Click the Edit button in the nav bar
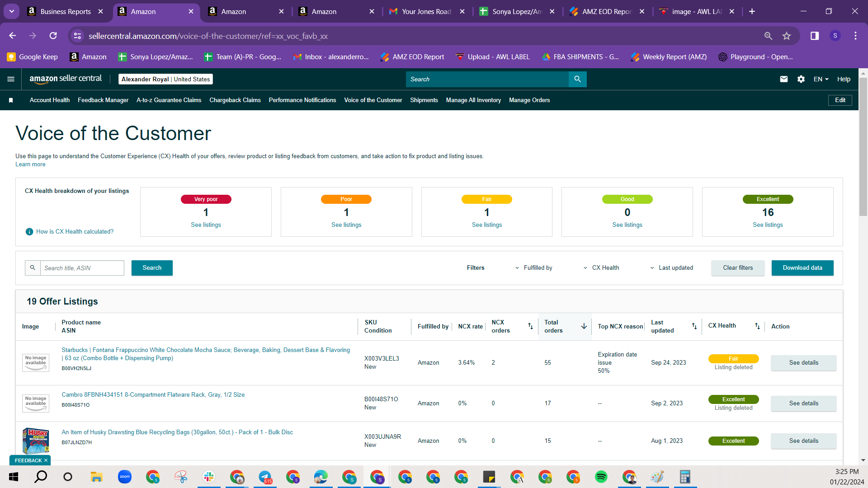This screenshot has width=868, height=488. pyautogui.click(x=840, y=100)
